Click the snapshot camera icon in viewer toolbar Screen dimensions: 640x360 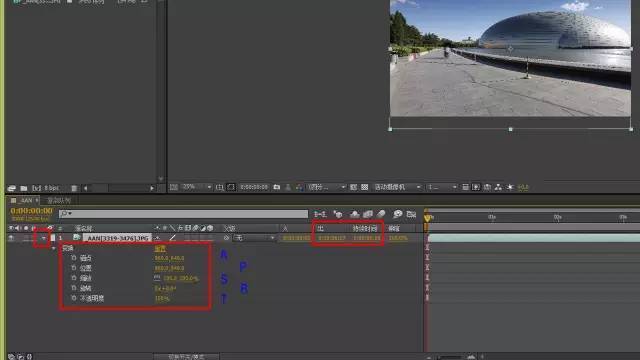point(277,187)
